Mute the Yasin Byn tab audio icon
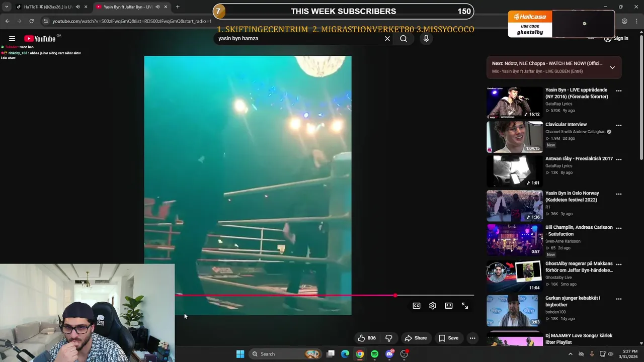Viewport: 644px width, 362px height. click(157, 7)
